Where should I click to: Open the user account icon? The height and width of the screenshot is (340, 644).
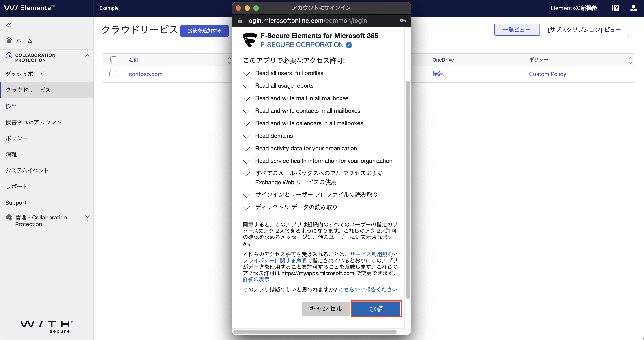633,8
